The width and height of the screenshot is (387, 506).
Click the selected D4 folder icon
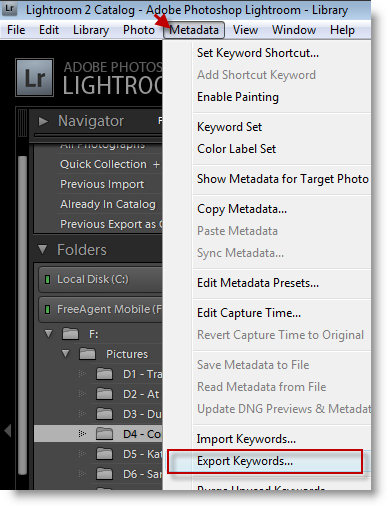[104, 434]
